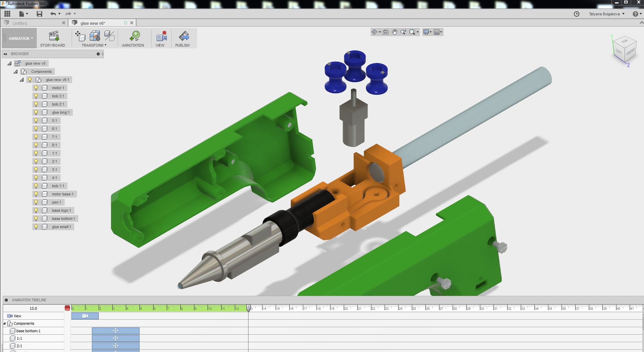Add an annotation callout

(134, 36)
